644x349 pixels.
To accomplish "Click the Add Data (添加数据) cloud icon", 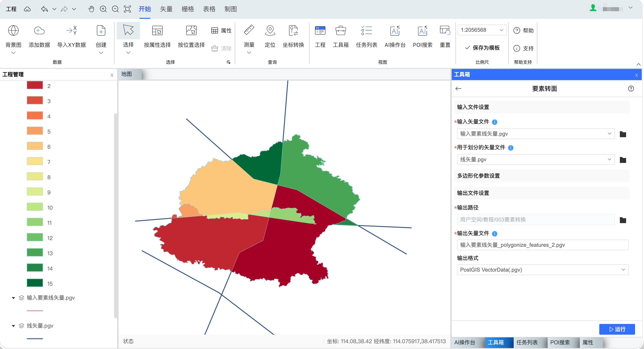I will (x=39, y=31).
